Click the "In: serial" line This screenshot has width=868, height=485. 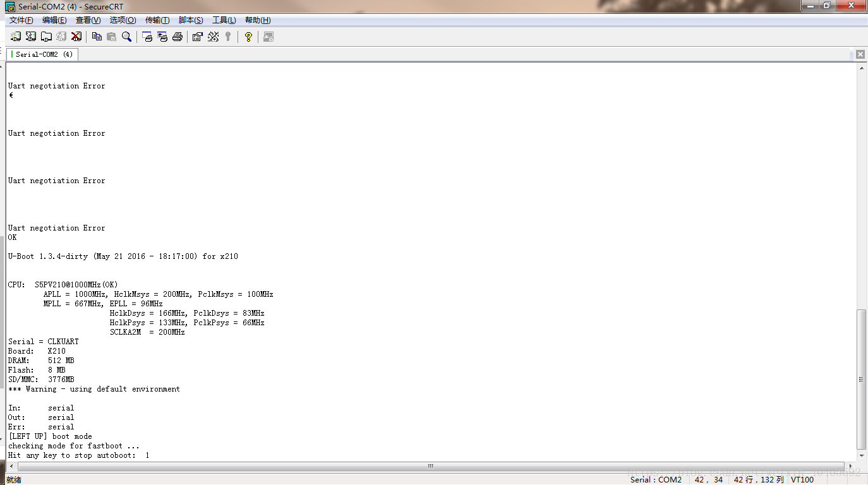(41, 408)
